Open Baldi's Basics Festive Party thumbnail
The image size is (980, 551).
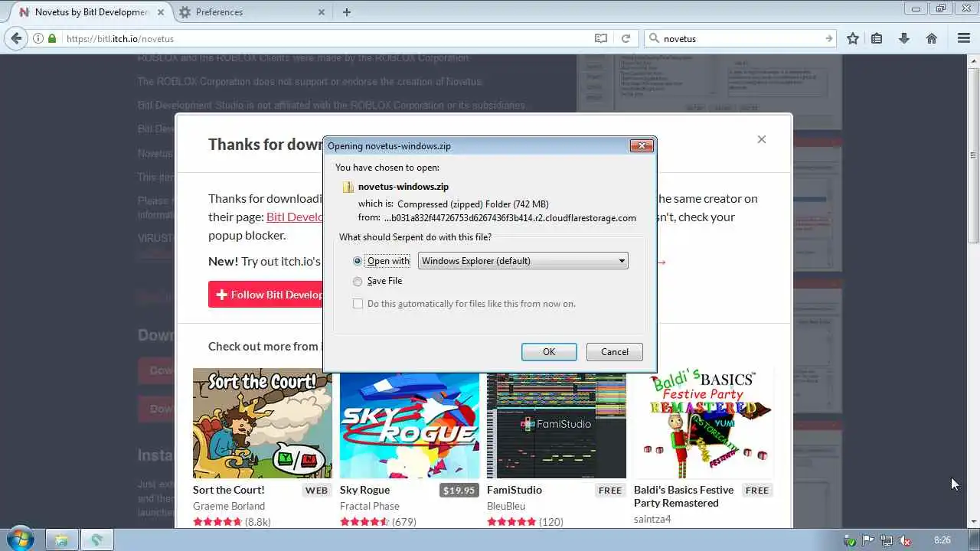(704, 423)
